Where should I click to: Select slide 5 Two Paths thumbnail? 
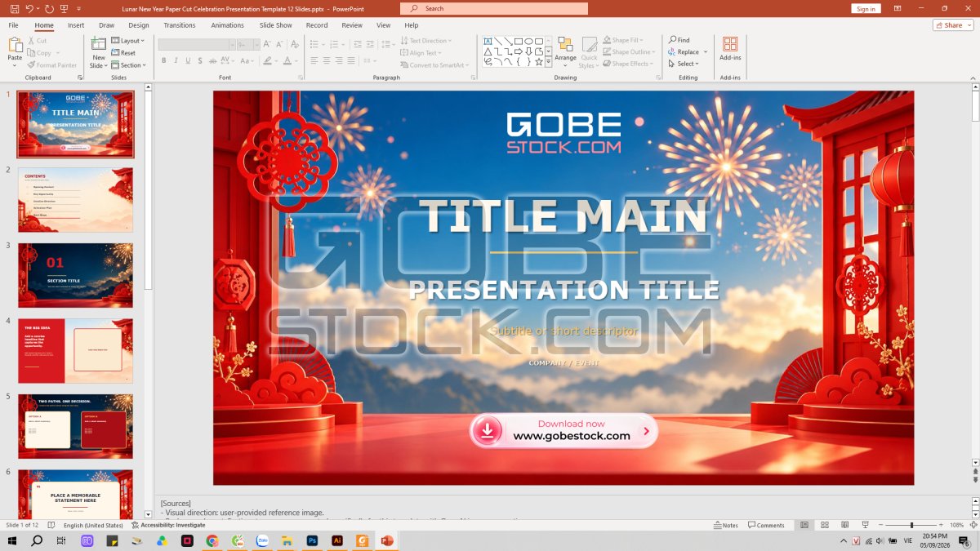[75, 426]
